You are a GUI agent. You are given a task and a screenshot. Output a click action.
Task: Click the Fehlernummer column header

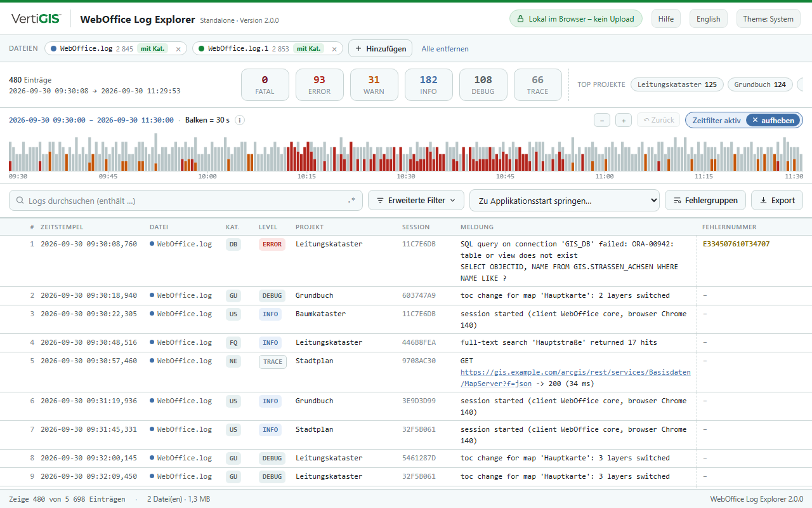coord(730,227)
